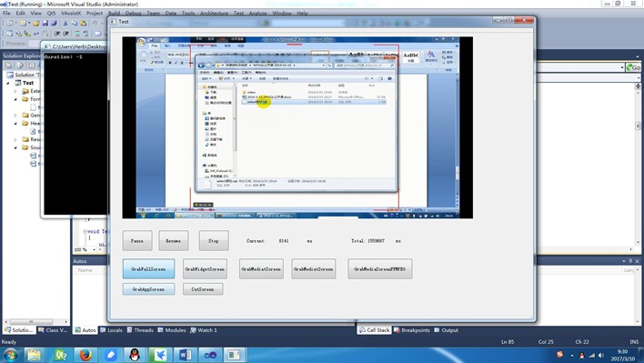This screenshot has width=644, height=363.
Task: Collapse the Form Files folder node
Action: (x=16, y=99)
